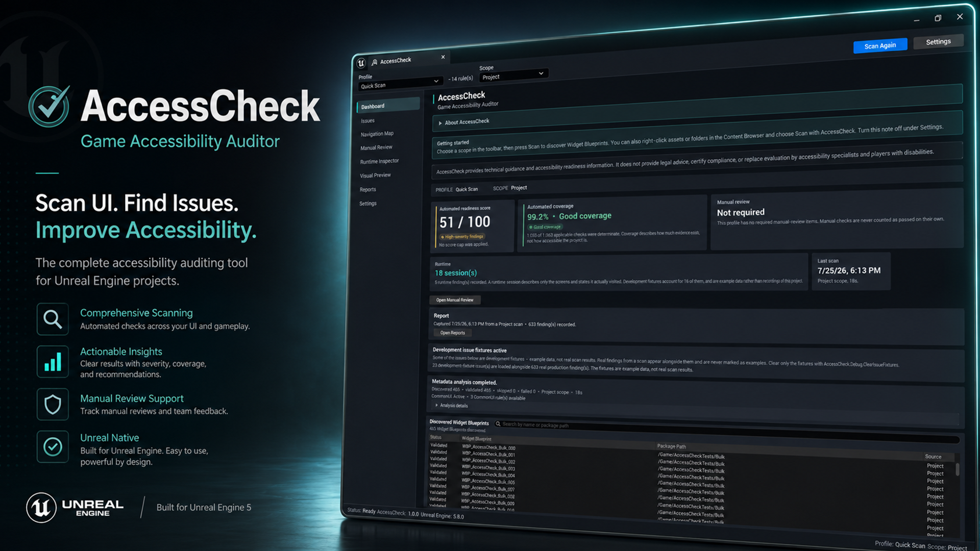Image resolution: width=980 pixels, height=551 pixels.
Task: Switch to Visual Preview in sidebar
Action: 375,176
